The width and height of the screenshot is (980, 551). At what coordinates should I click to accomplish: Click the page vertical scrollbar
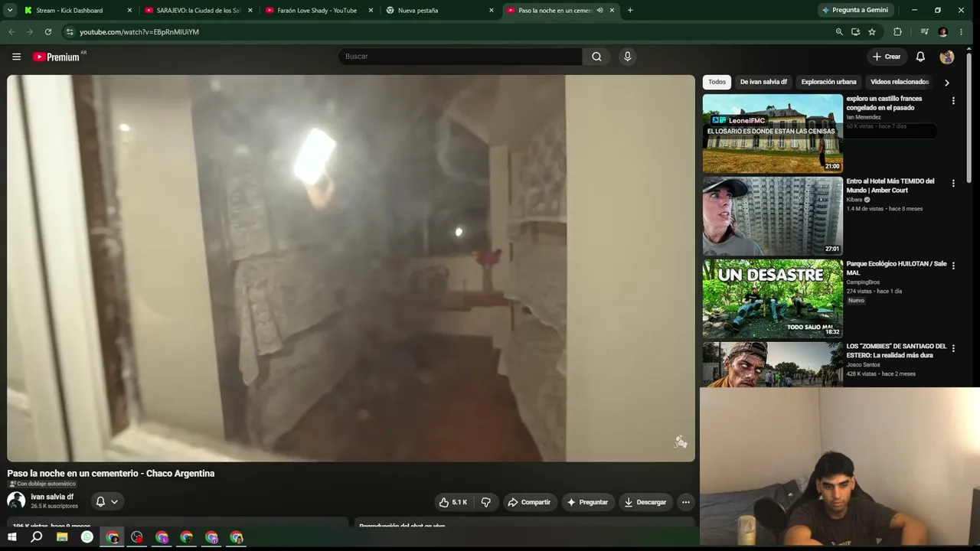969,119
